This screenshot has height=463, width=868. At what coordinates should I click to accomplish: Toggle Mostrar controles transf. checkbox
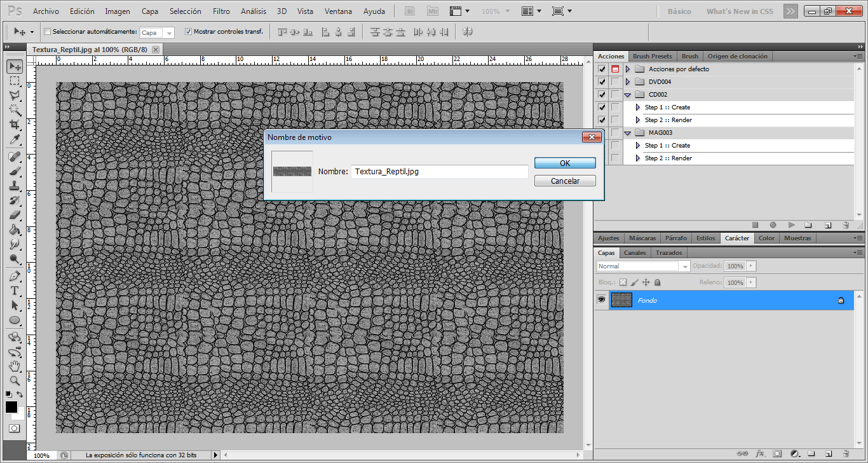coord(188,32)
